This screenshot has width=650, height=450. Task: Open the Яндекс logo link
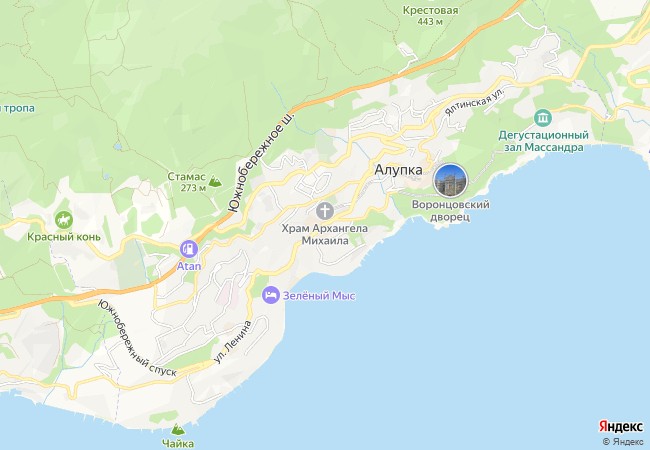(x=621, y=426)
